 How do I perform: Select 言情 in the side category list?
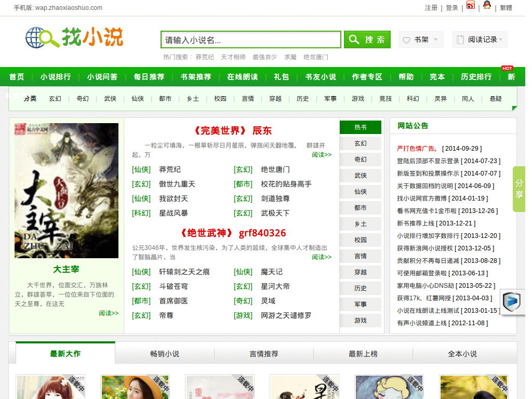(x=361, y=256)
